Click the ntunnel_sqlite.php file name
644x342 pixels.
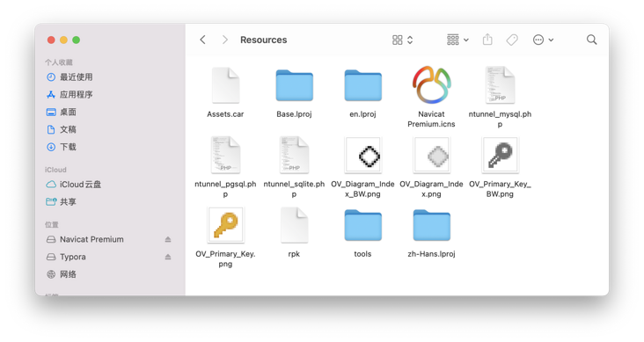[294, 189]
